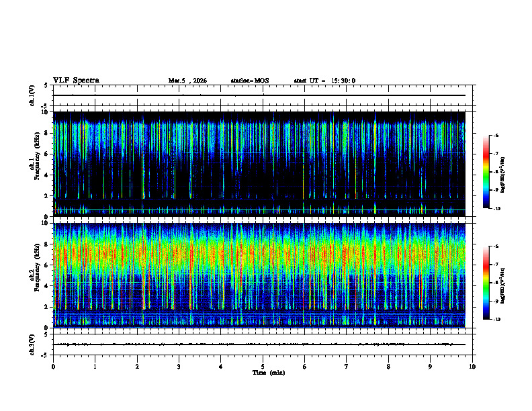This screenshot has height=411, width=532.
Task: Click the "-6" label on ch.2 colorbar
Action: (x=496, y=246)
